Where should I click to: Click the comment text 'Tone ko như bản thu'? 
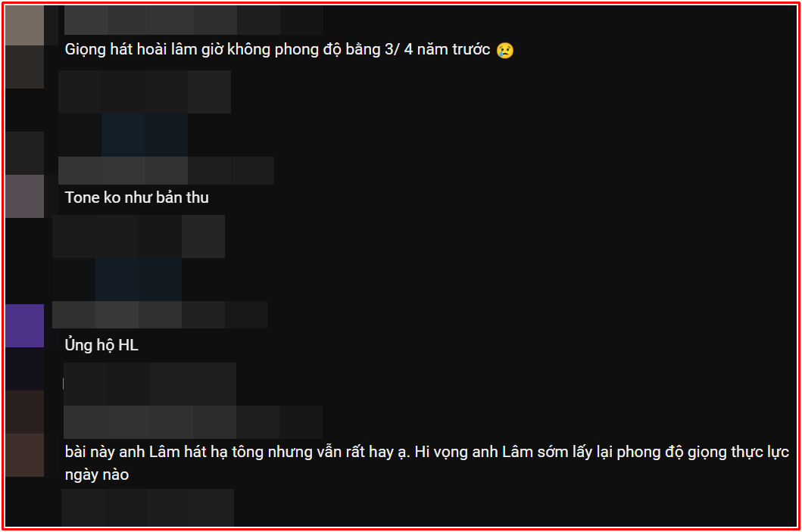coord(136,198)
